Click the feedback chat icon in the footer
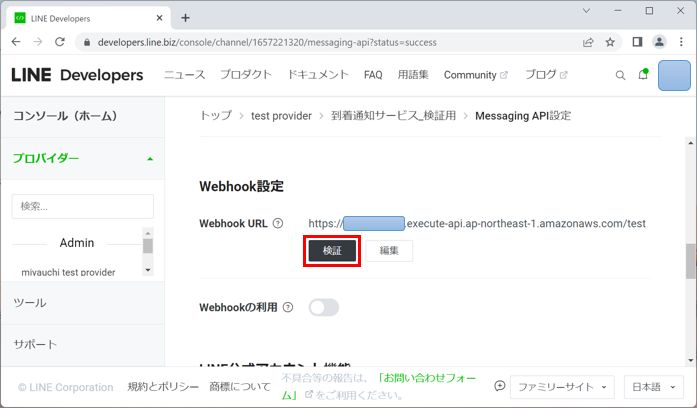The image size is (697, 408). pyautogui.click(x=500, y=386)
